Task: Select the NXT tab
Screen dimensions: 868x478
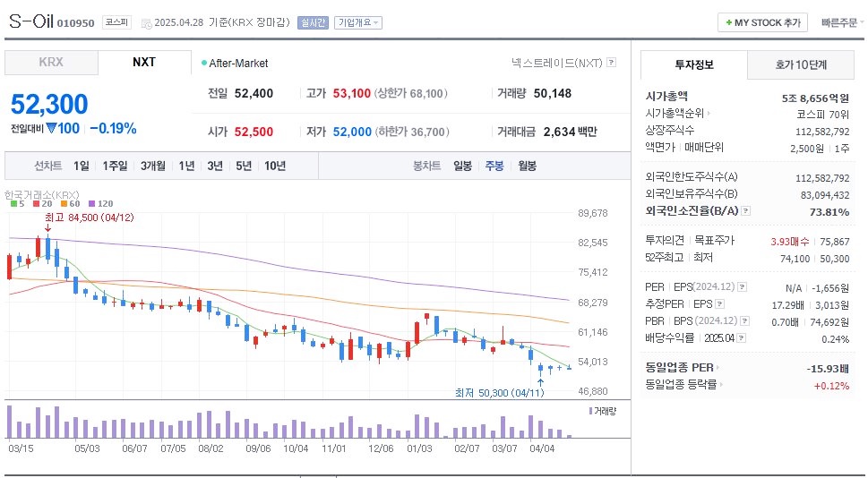Action: point(144,62)
